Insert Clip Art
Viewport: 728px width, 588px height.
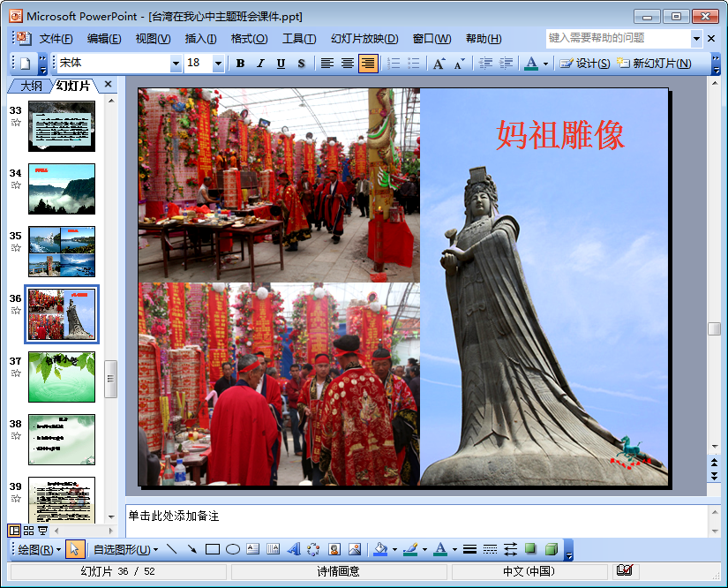pos(334,549)
